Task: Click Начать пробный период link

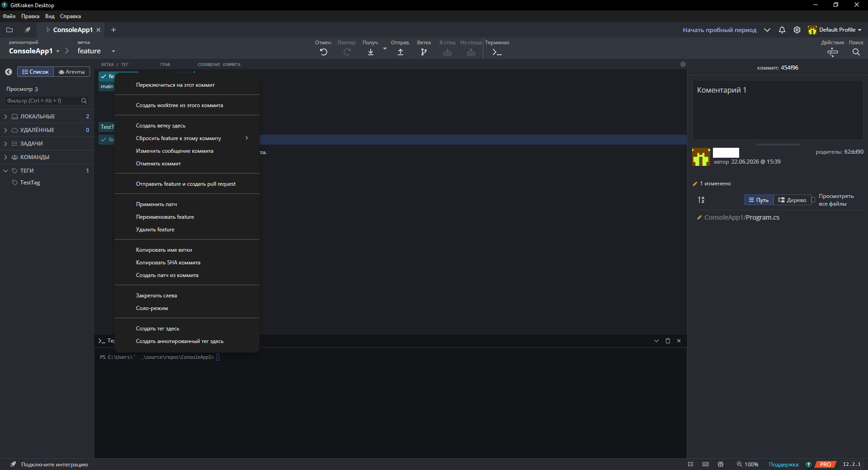Action: [x=719, y=30]
